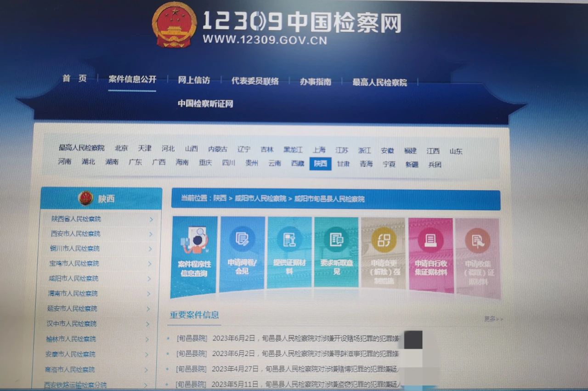Go to 首页 in navigation bar

click(74, 79)
